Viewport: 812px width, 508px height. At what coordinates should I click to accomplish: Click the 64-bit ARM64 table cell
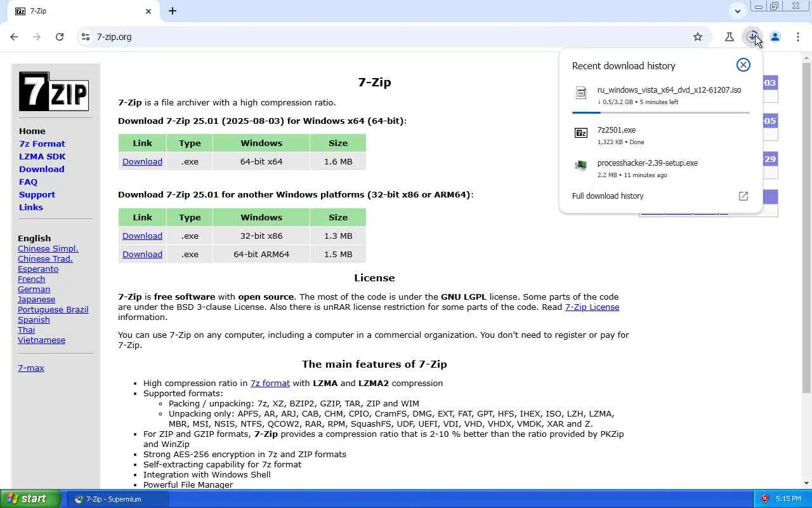pos(261,254)
